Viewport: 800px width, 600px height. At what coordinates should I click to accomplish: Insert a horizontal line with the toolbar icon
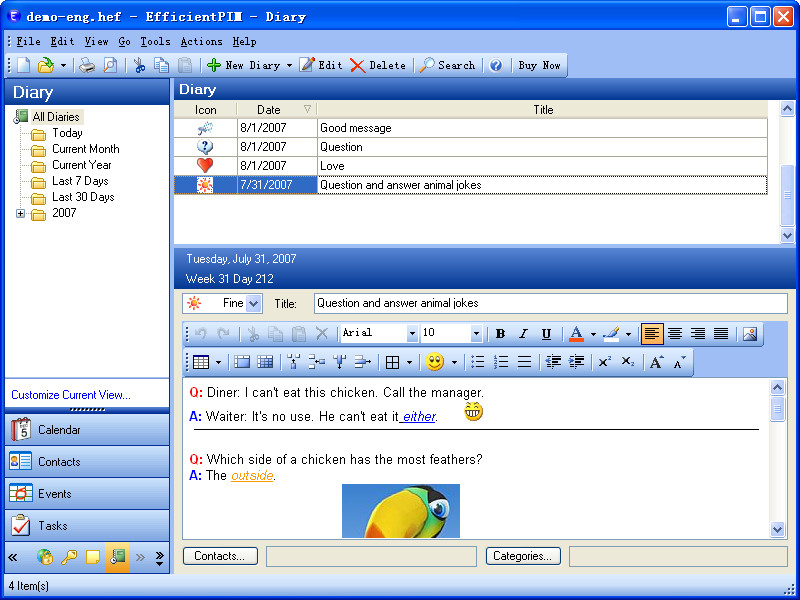pos(524,362)
